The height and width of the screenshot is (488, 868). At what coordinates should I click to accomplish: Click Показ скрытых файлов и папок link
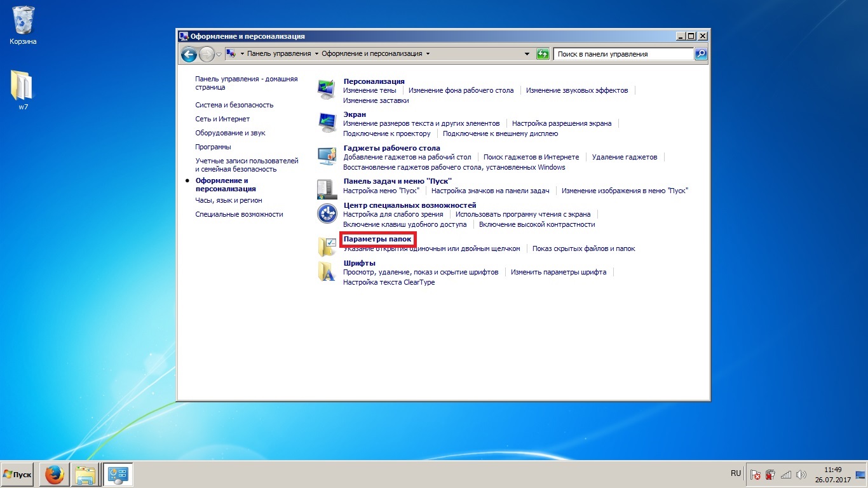click(584, 248)
